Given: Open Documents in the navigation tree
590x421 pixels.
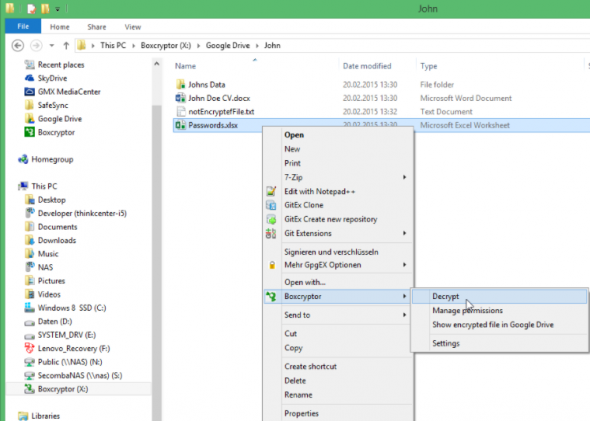Looking at the screenshot, I should (x=57, y=227).
